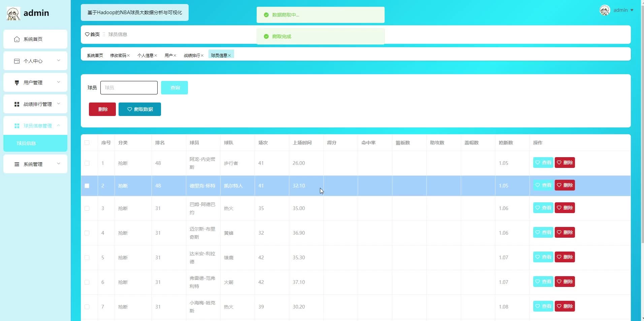Click the admin avatar in top right
The width and height of the screenshot is (644, 321).
(605, 10)
